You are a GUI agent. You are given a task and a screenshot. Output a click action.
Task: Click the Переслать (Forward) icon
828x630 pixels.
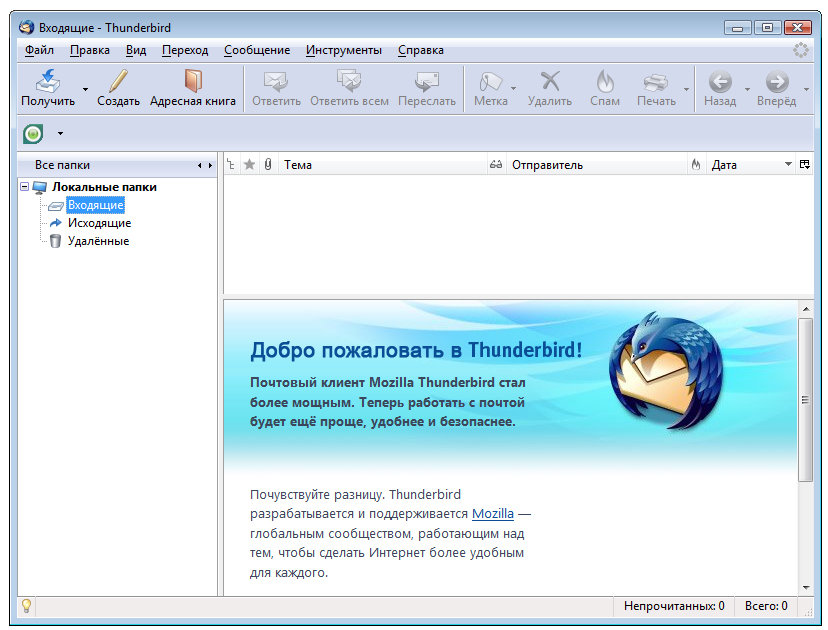427,81
